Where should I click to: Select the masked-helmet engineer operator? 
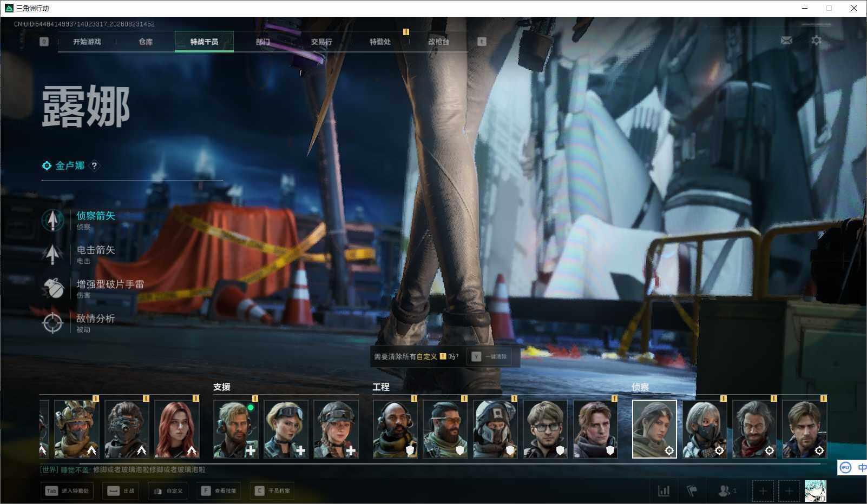tap(495, 429)
